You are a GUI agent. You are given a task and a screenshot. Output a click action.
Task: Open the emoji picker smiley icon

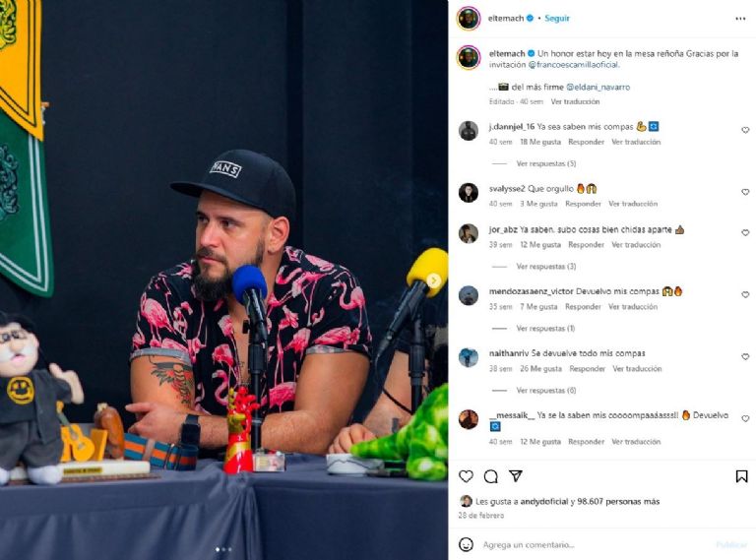pyautogui.click(x=466, y=544)
